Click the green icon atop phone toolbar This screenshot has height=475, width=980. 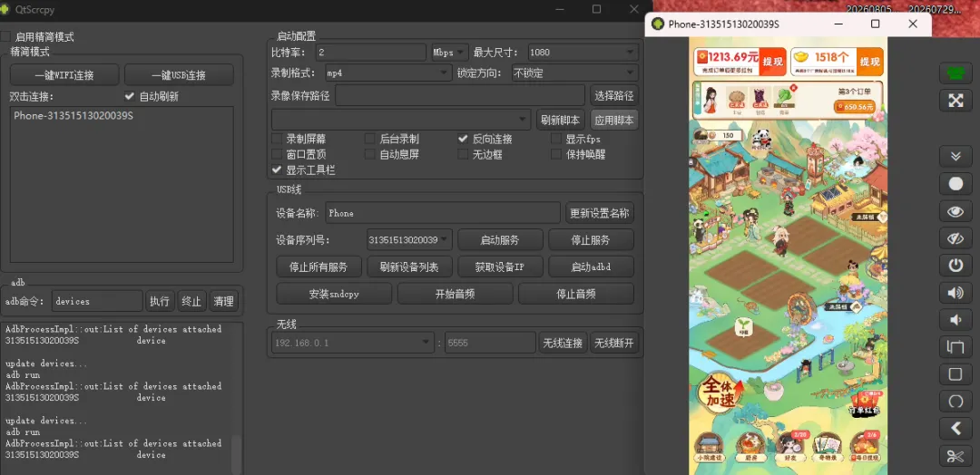[x=955, y=73]
